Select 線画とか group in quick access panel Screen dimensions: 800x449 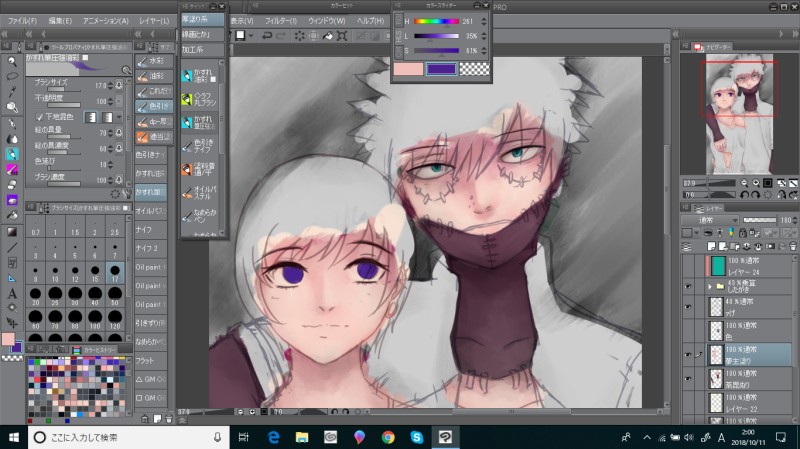tap(203, 35)
